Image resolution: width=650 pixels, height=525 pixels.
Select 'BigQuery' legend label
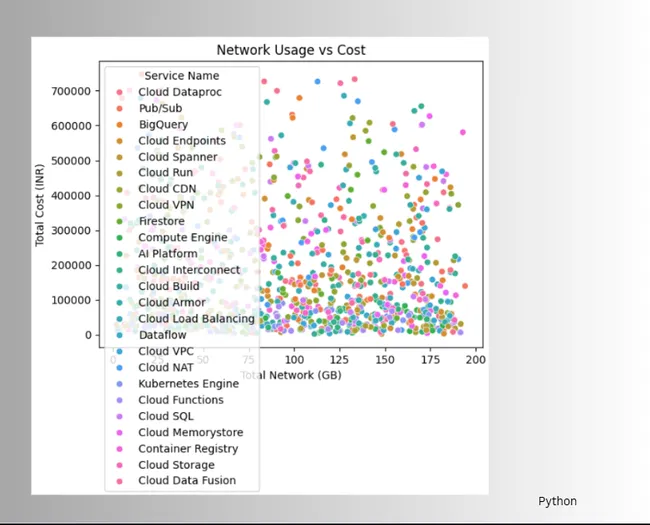[x=163, y=124]
